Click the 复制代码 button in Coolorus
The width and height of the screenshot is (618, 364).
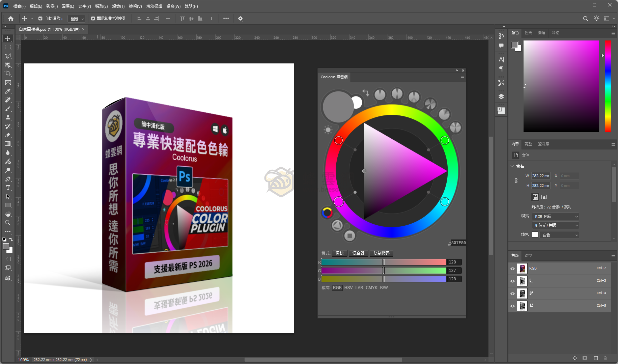pyautogui.click(x=382, y=253)
